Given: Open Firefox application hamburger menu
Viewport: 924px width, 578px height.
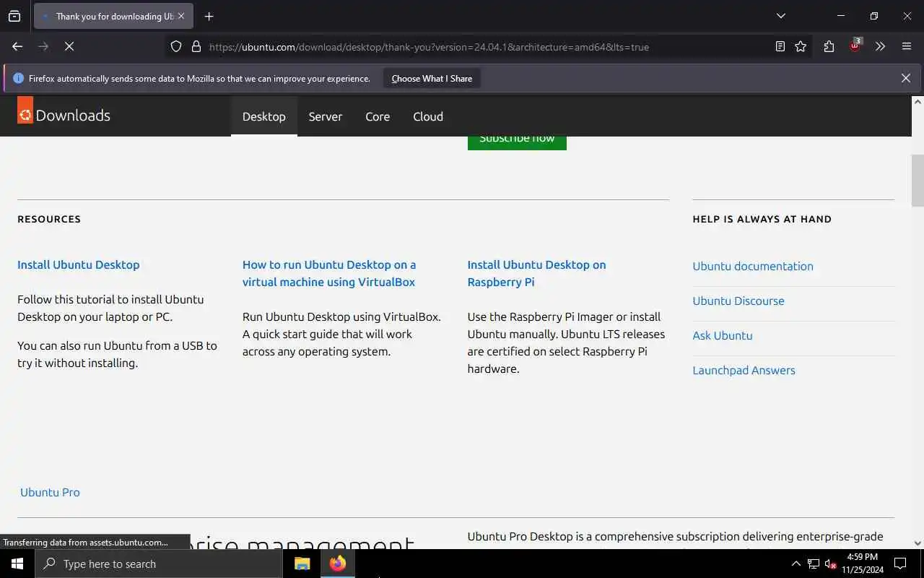Looking at the screenshot, I should [x=907, y=46].
